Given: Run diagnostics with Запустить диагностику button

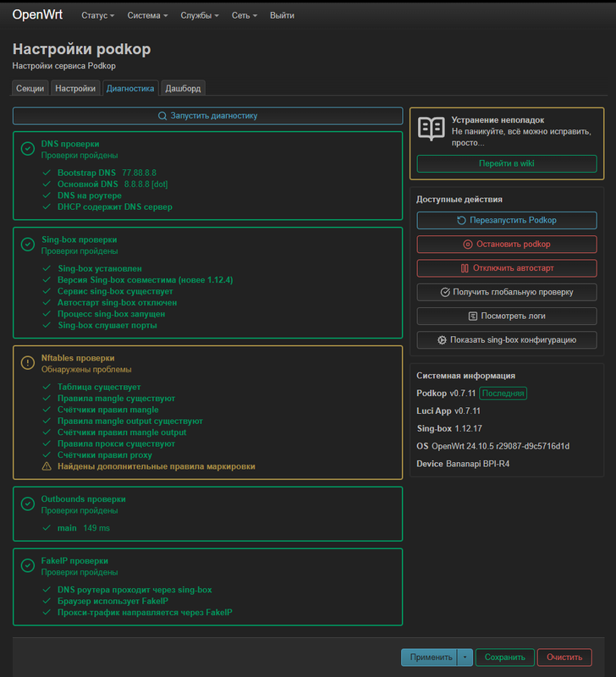Looking at the screenshot, I should coord(207,116).
